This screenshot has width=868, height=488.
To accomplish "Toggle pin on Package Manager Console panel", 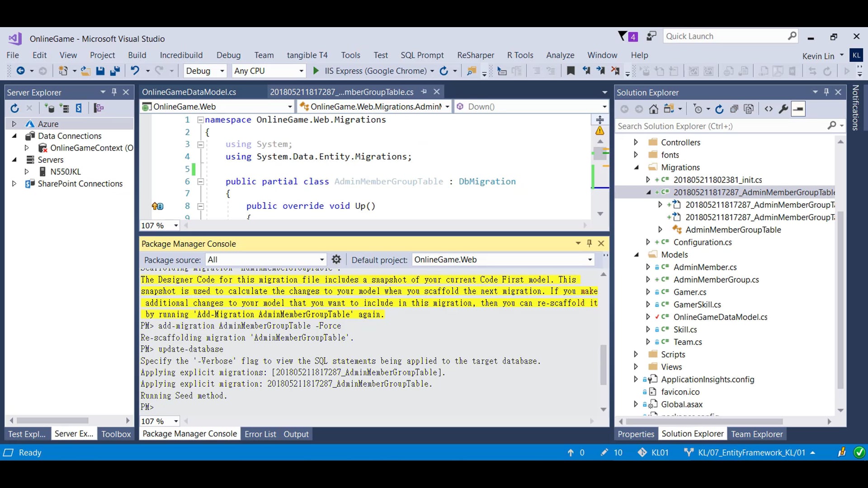I will point(589,243).
